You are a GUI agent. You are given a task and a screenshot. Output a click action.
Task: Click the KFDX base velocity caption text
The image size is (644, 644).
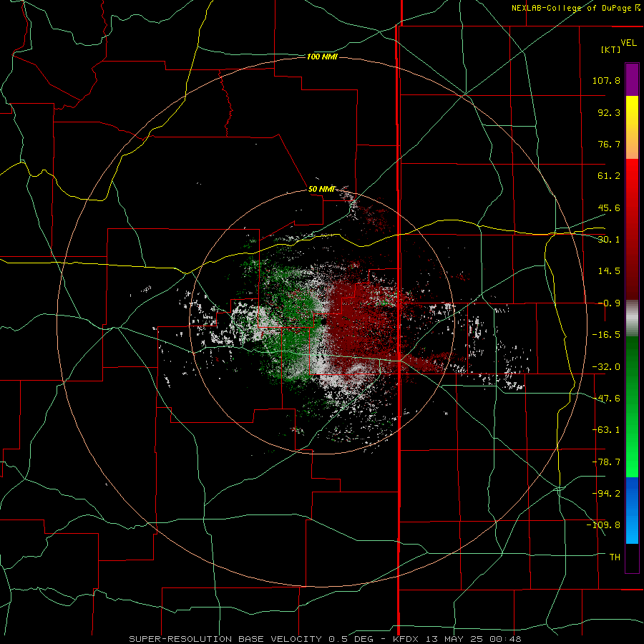pos(326,639)
